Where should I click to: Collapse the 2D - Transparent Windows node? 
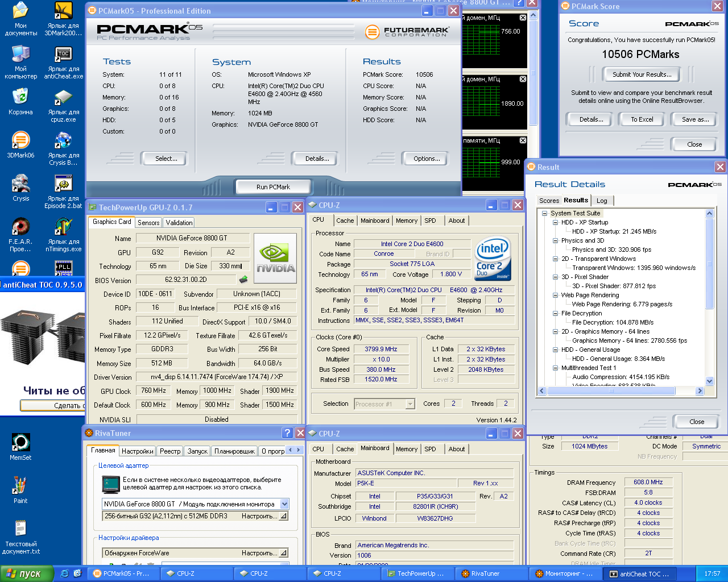[x=555, y=259]
